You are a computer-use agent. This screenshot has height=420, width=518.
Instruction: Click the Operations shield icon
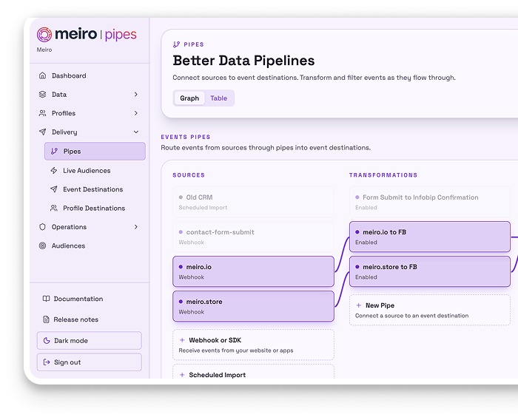(42, 227)
